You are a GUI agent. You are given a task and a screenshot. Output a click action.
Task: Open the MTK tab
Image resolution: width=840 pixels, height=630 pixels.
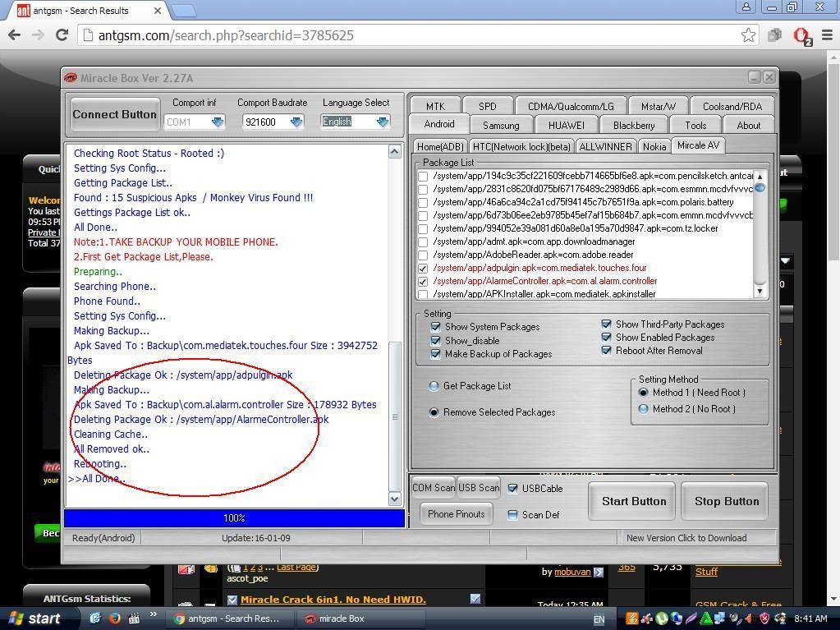[x=435, y=106]
